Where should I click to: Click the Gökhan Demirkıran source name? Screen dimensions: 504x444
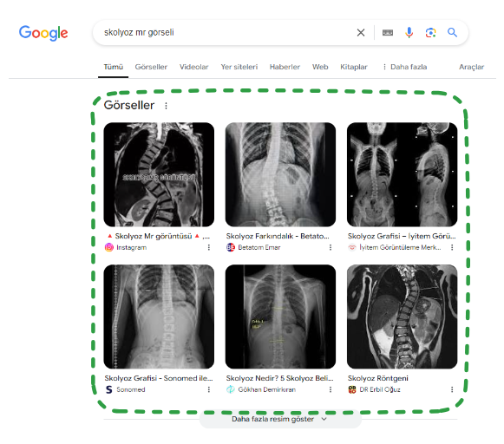(x=267, y=389)
